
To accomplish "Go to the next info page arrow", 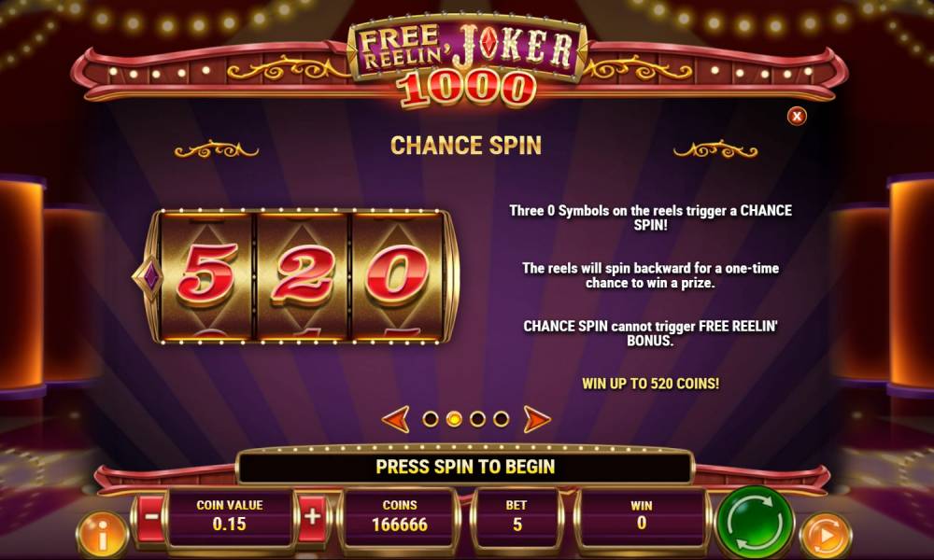I will (536, 419).
